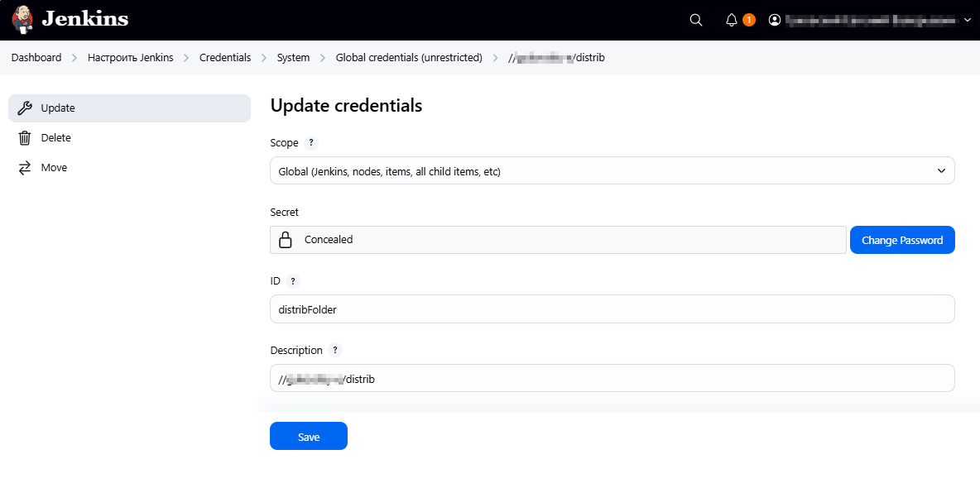Screen dimensions: 980x488
Task: Open the notifications bell icon
Action: click(732, 20)
